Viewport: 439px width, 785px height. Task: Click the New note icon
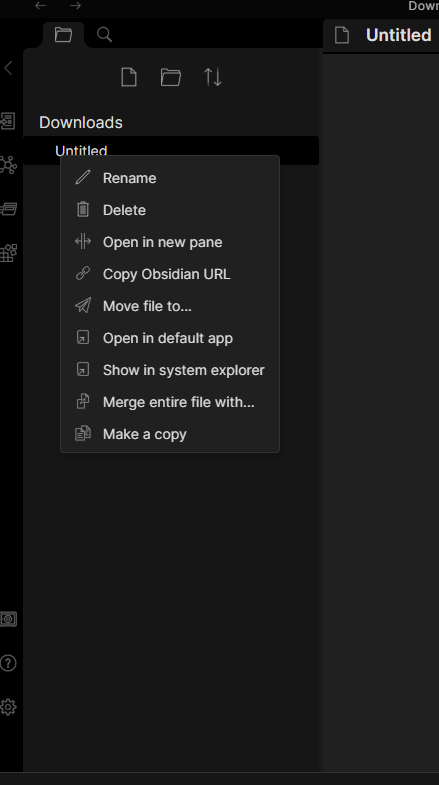click(x=129, y=78)
